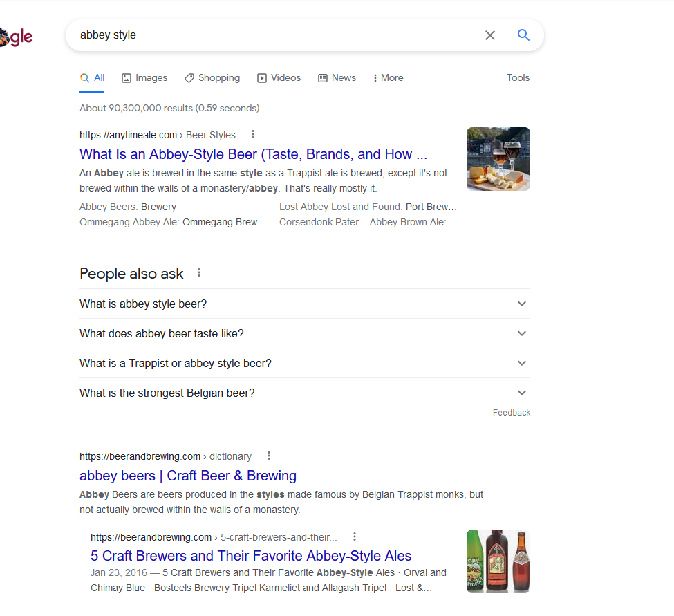Expand 'What is abbey style beer?' question
The height and width of the screenshot is (616, 674).
click(x=305, y=304)
